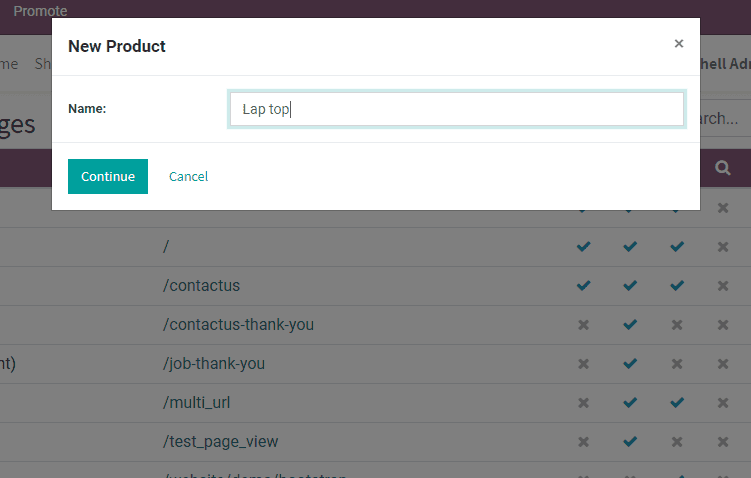The height and width of the screenshot is (478, 751).
Task: Click the first checkmark in /contactus row
Action: click(584, 286)
